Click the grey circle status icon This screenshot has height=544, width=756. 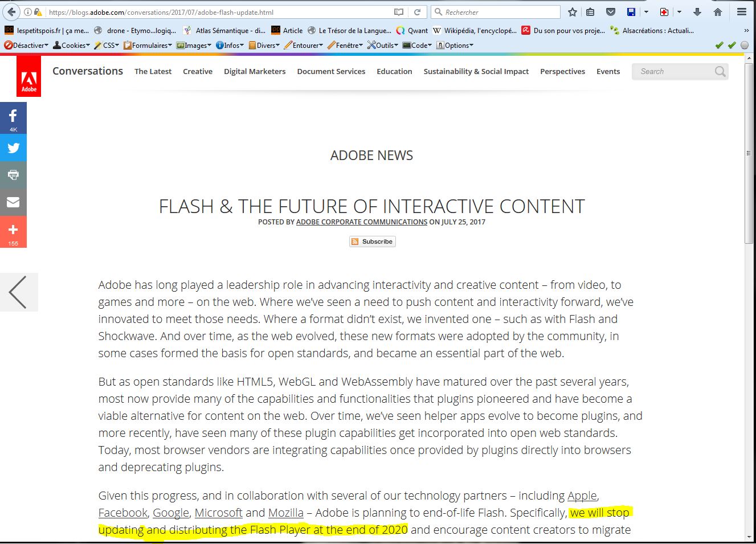(x=745, y=45)
